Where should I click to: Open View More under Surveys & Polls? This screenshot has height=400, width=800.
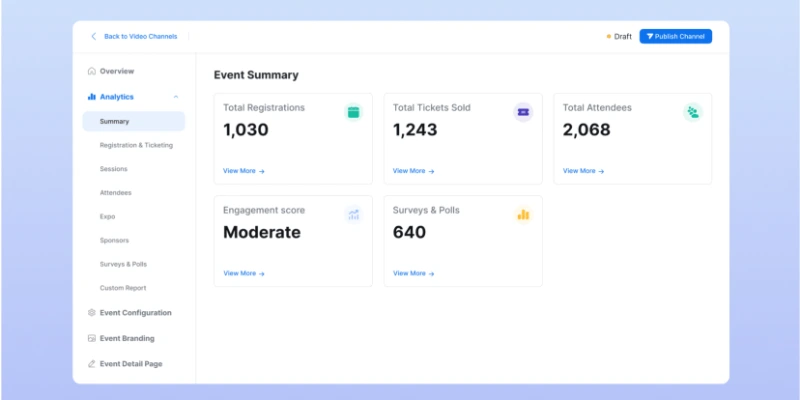413,273
